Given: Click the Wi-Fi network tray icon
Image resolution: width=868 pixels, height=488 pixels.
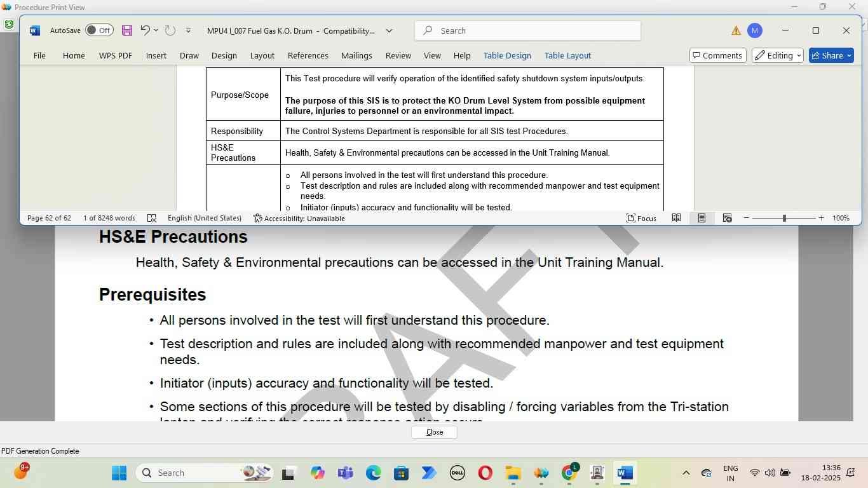Looking at the screenshot, I should point(754,473).
